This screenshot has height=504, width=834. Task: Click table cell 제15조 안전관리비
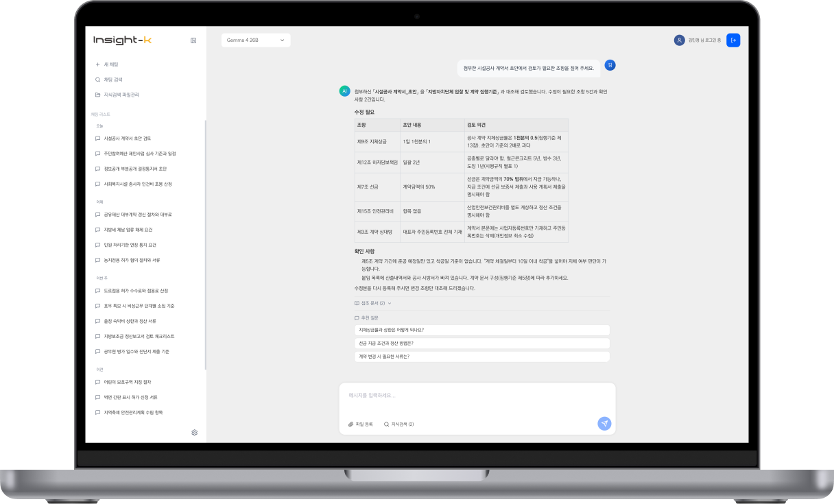(x=377, y=211)
